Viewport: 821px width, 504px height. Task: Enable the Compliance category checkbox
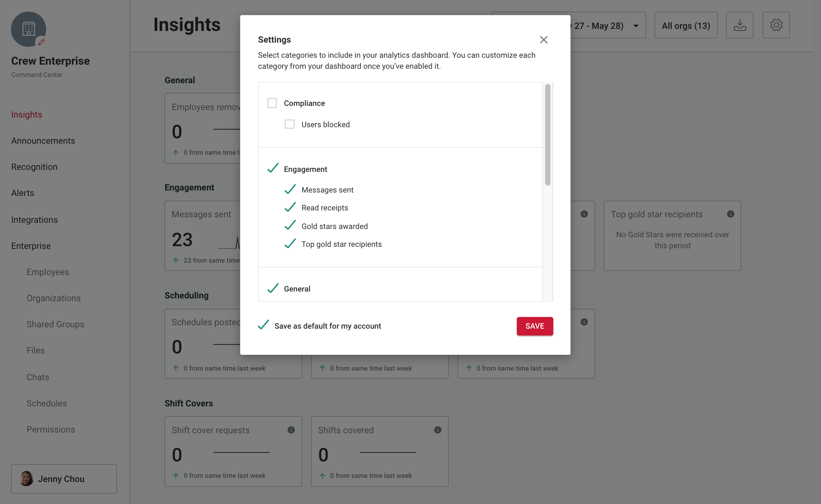(272, 103)
